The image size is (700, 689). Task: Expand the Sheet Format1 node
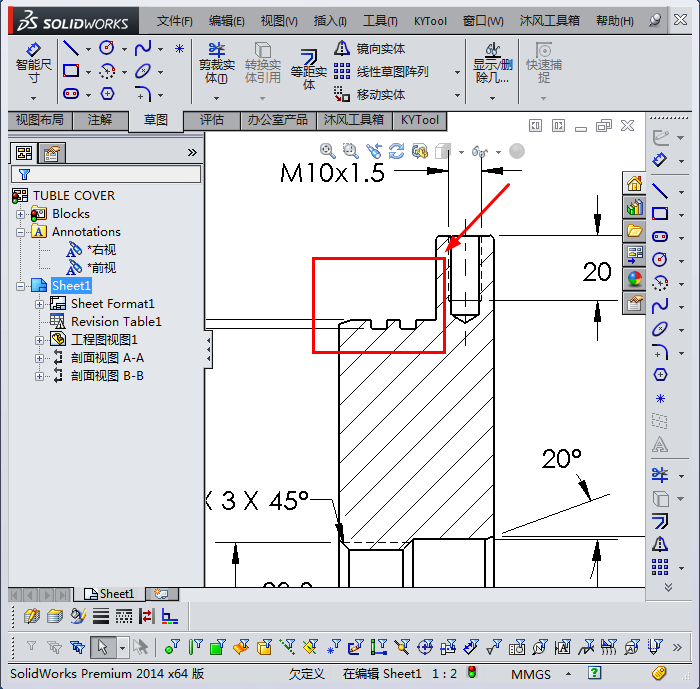coord(40,304)
